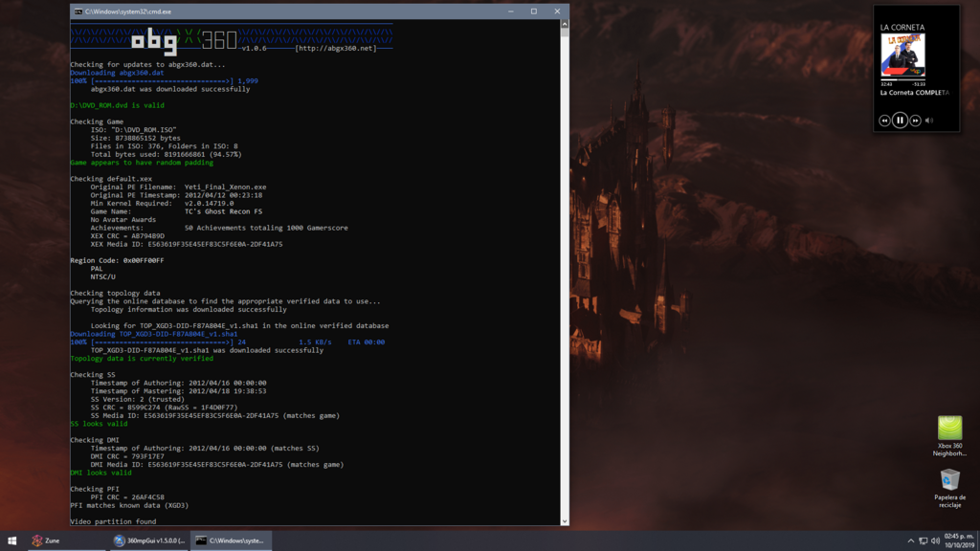The height and width of the screenshot is (551, 980).
Task: Minimize the cmd.exe window
Action: [x=511, y=11]
